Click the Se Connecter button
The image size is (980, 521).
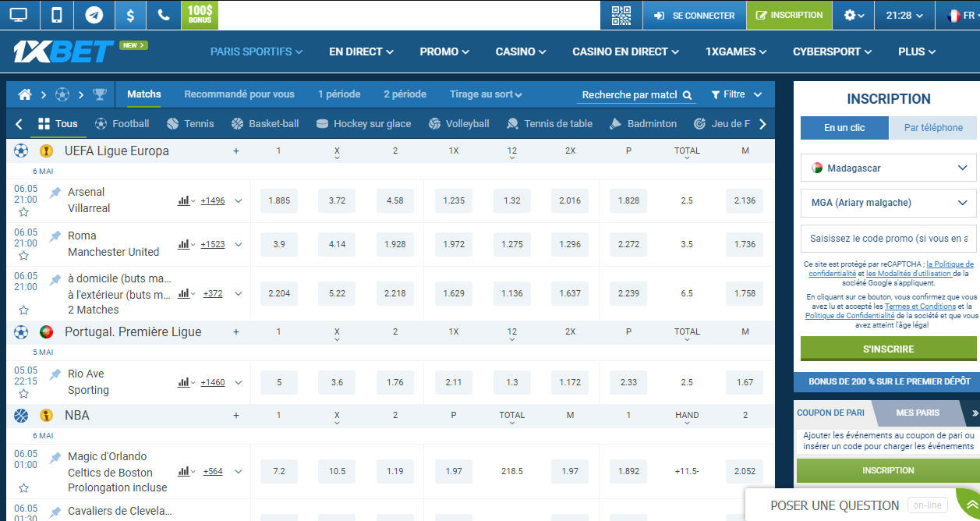pos(694,15)
